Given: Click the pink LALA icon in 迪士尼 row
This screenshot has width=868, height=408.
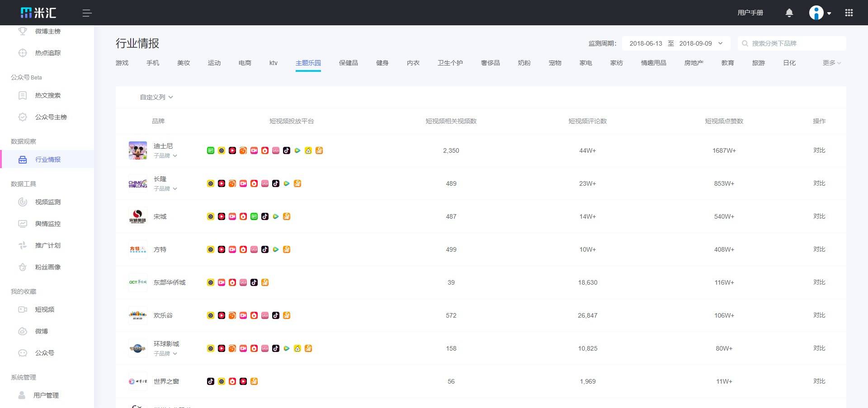Looking at the screenshot, I should 276,150.
